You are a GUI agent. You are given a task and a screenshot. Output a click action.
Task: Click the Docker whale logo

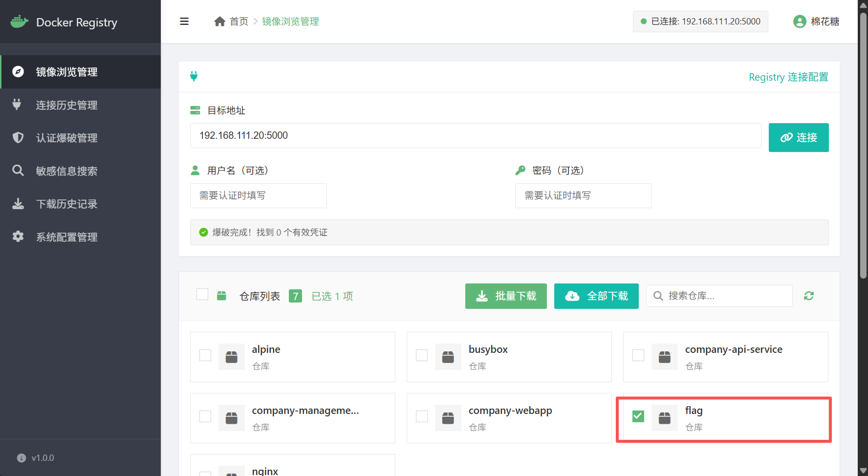(x=20, y=22)
